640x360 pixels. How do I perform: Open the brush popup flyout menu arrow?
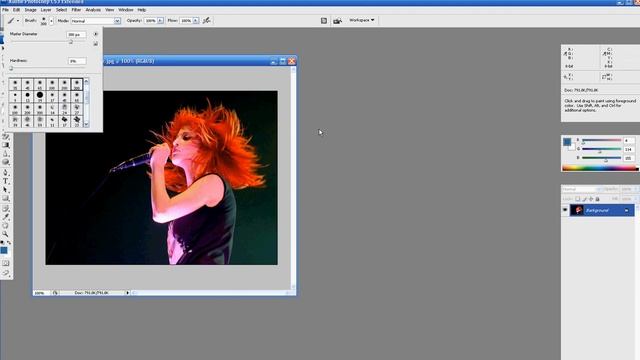pyautogui.click(x=96, y=34)
